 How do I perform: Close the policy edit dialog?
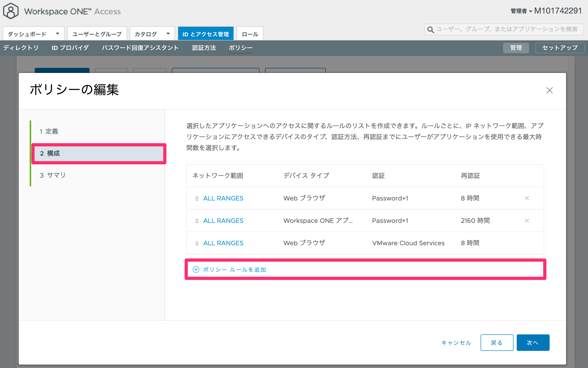tap(549, 90)
